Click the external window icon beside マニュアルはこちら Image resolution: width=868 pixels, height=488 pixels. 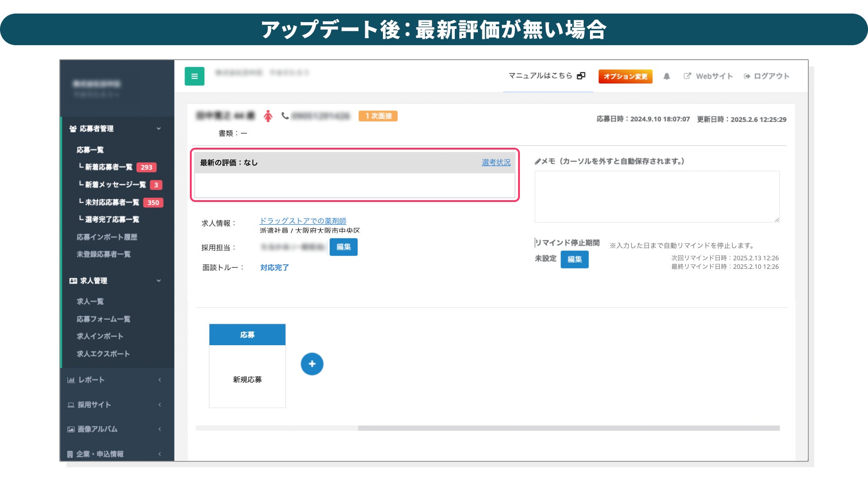click(x=581, y=76)
